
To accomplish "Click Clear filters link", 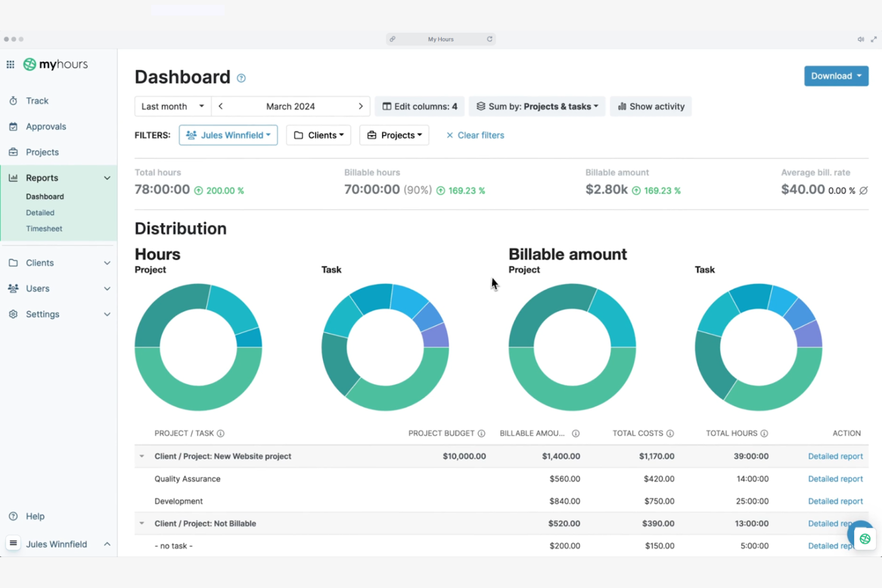I will point(475,135).
